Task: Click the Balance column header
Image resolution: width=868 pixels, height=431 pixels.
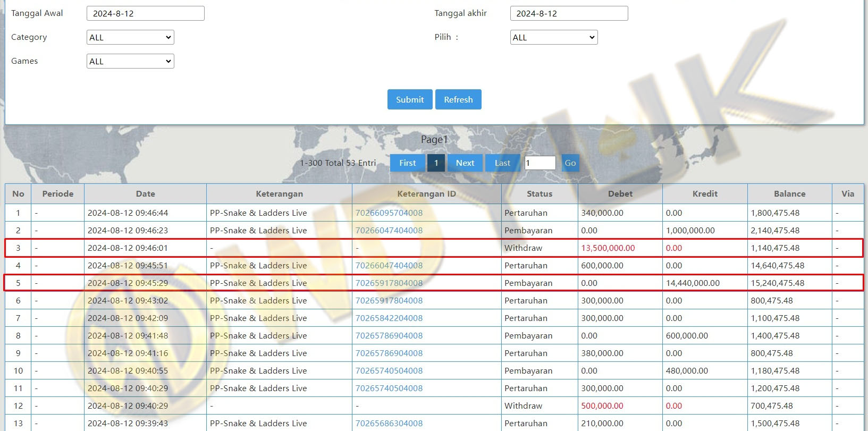Action: click(x=789, y=194)
